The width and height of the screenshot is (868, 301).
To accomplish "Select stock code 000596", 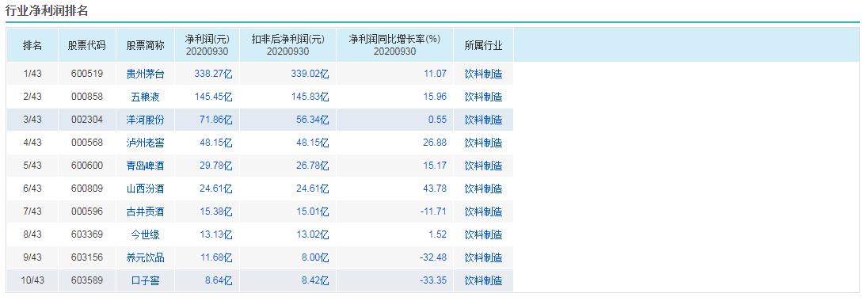I will [87, 211].
